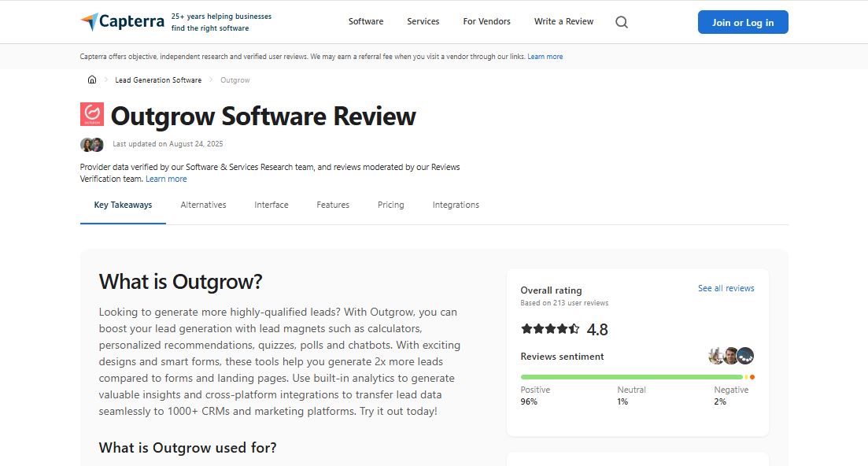868x466 pixels.
Task: Switch to the Alternatives tab
Action: [203, 205]
